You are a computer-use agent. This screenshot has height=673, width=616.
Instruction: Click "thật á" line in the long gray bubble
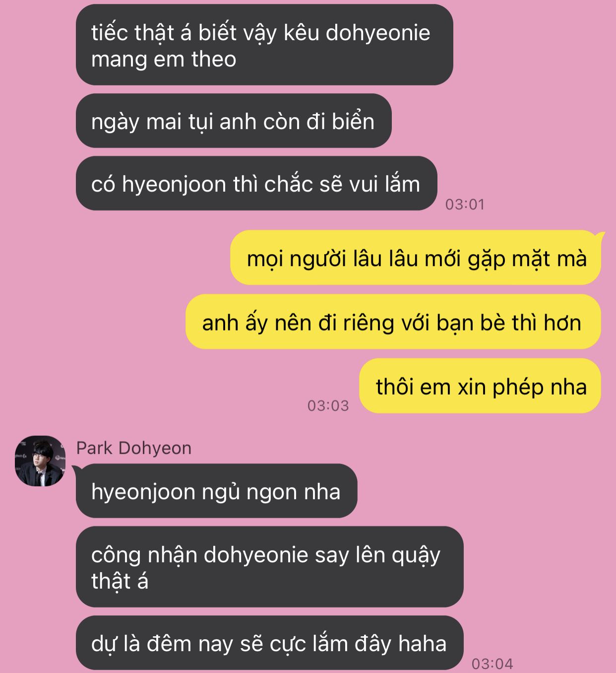coord(120,581)
